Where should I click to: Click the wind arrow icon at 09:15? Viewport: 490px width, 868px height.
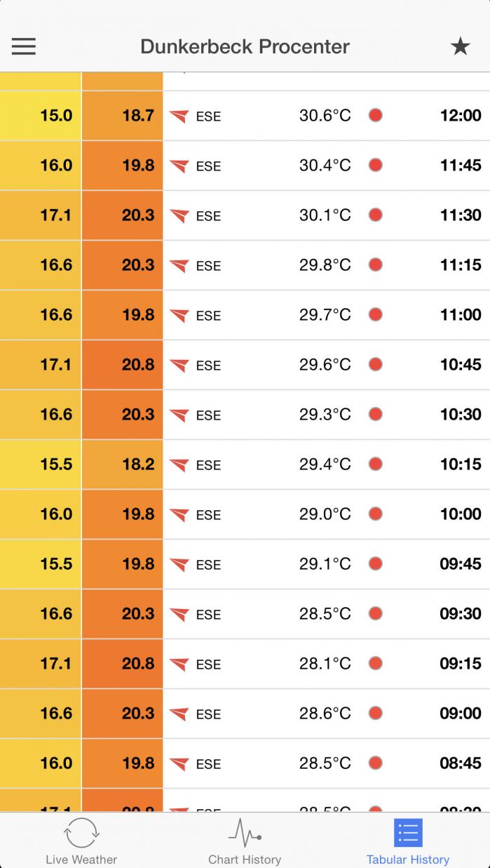pyautogui.click(x=179, y=664)
